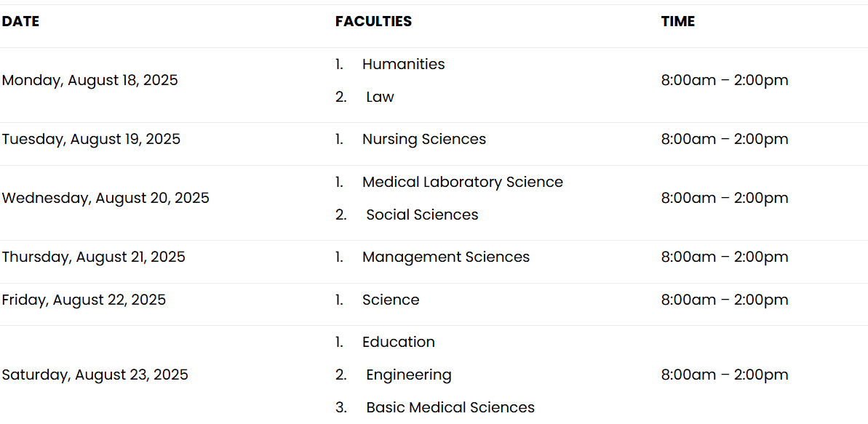The width and height of the screenshot is (868, 424).
Task: Select Friday, August 22, 2025 date cell
Action: [84, 300]
